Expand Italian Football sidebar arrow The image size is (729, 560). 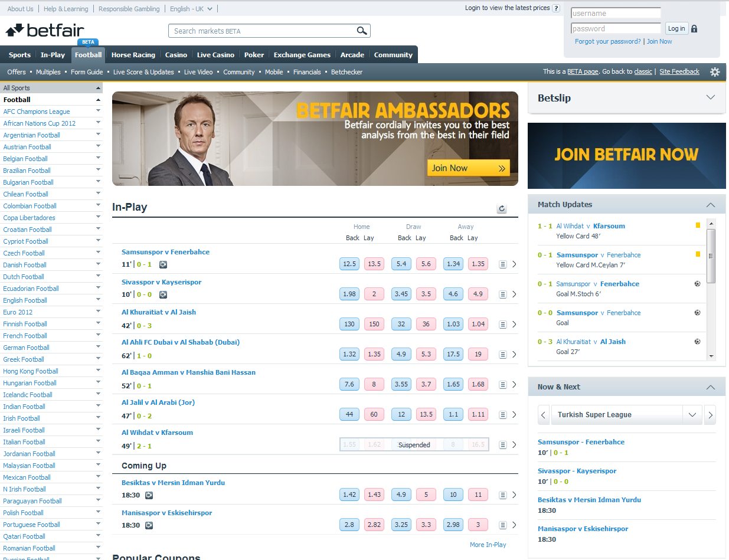point(98,441)
